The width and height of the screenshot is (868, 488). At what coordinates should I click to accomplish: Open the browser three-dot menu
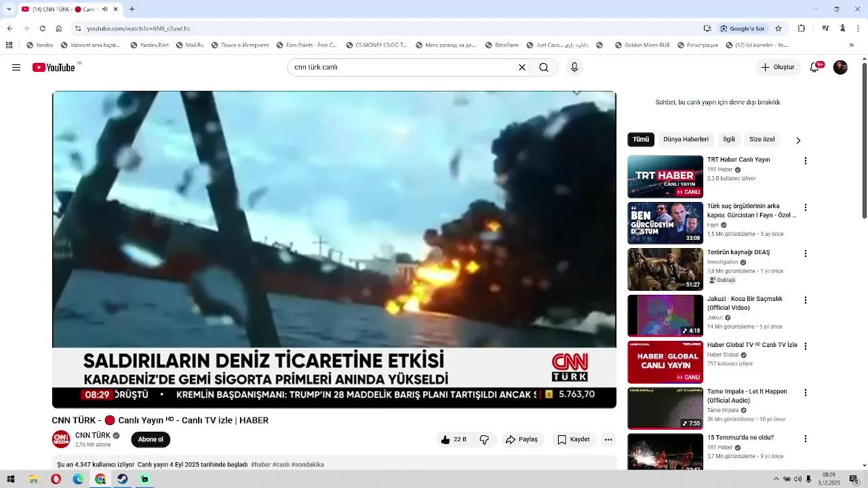pyautogui.click(x=859, y=28)
